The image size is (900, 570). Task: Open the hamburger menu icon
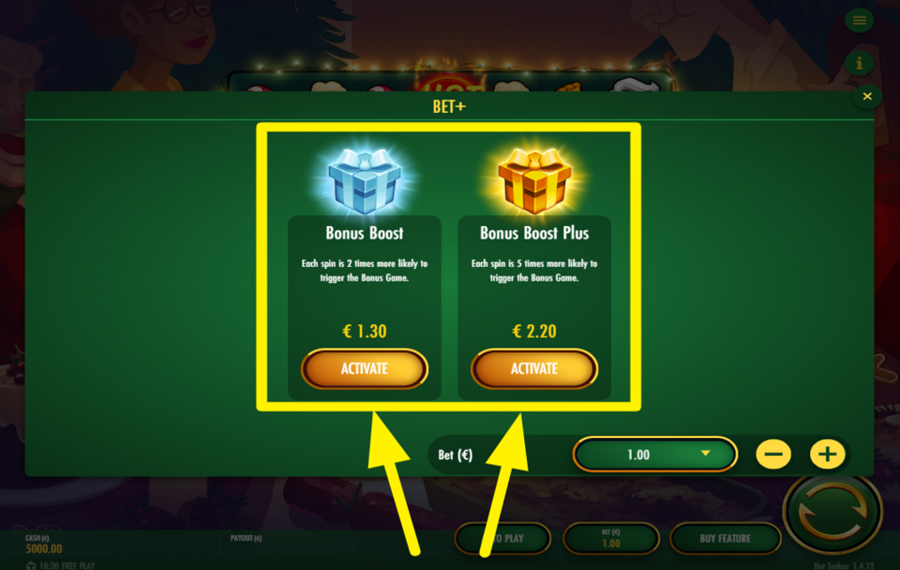859,21
